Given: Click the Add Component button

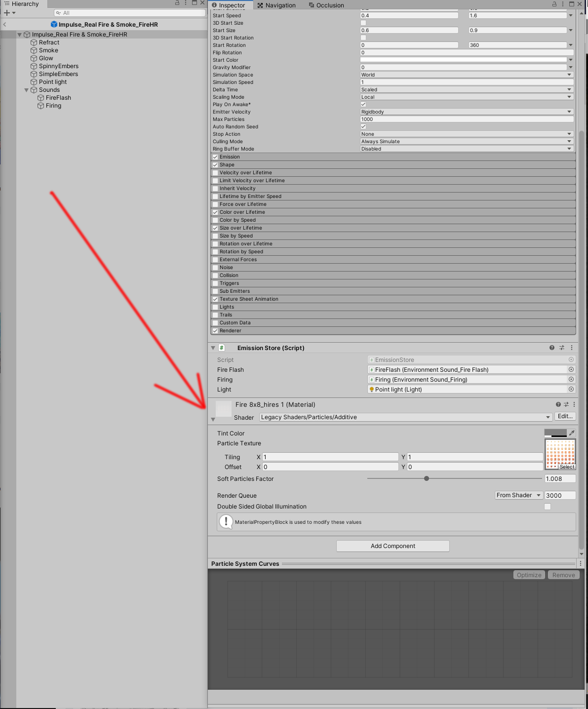Looking at the screenshot, I should (x=392, y=546).
